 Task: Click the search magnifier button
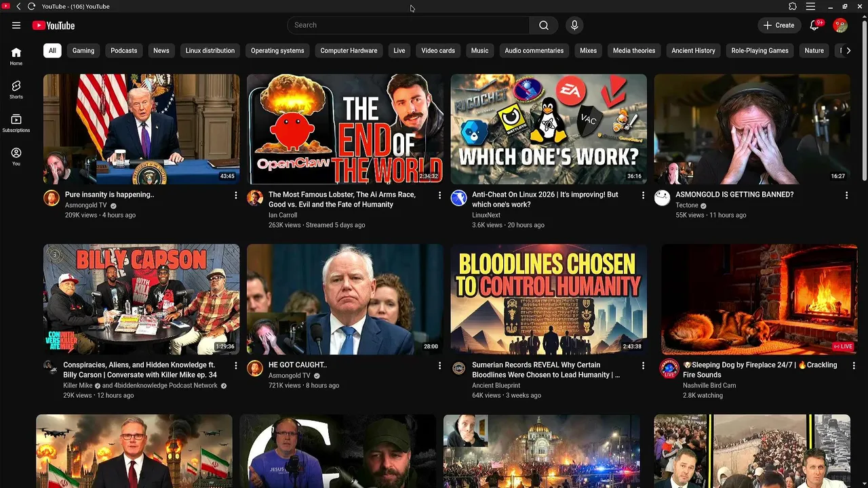pos(544,25)
